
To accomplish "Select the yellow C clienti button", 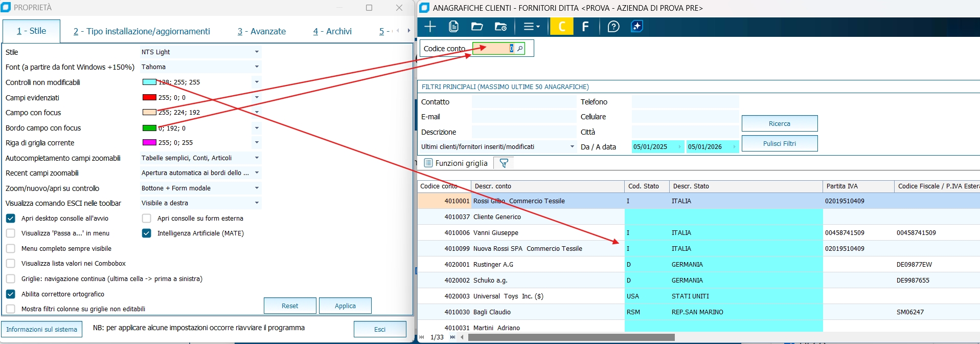I will point(561,27).
